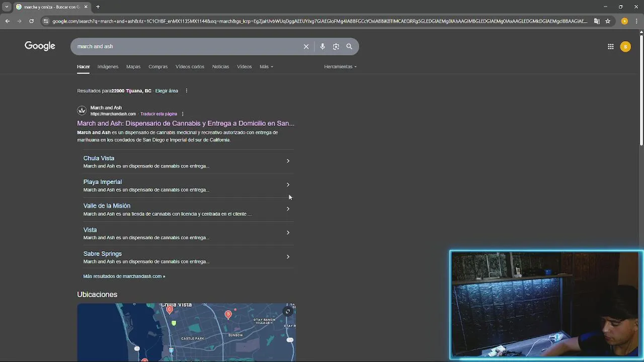
Task: Open location options three-dot menu
Action: (x=186, y=91)
